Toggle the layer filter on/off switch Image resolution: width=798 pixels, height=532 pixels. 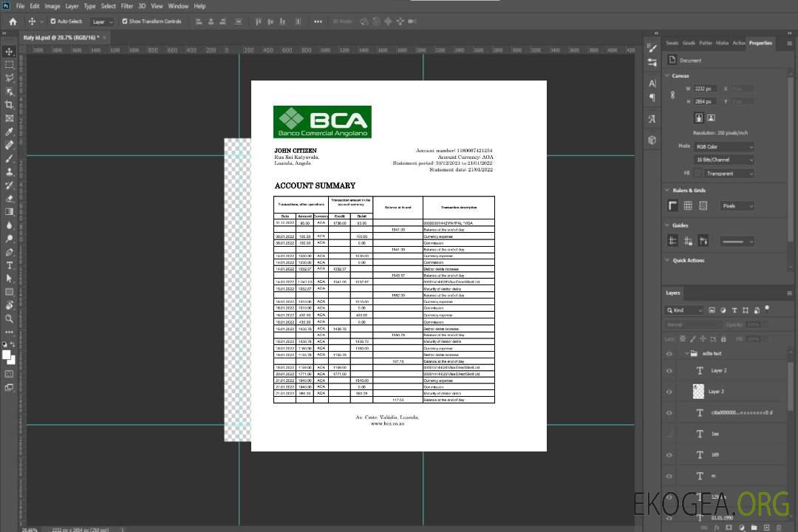pos(767,309)
